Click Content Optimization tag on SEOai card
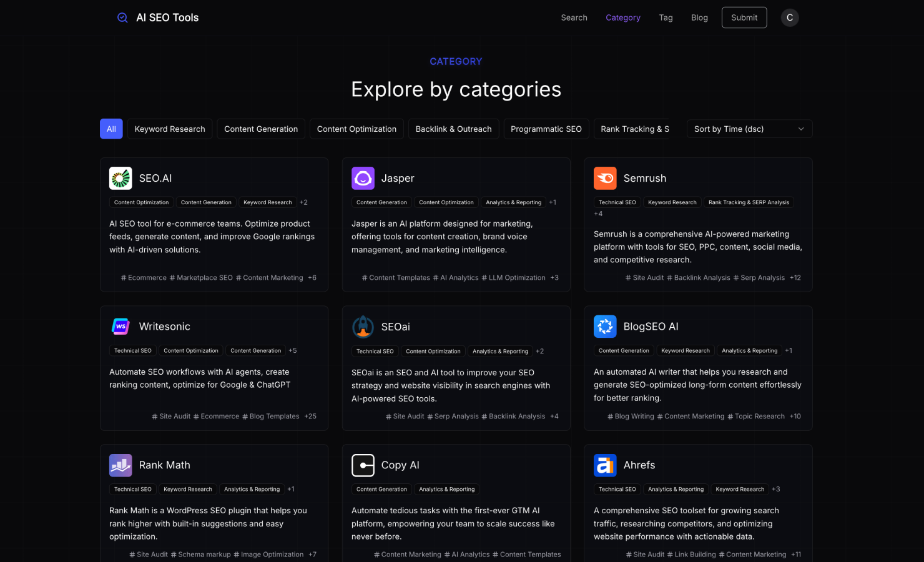The image size is (924, 562). point(433,351)
